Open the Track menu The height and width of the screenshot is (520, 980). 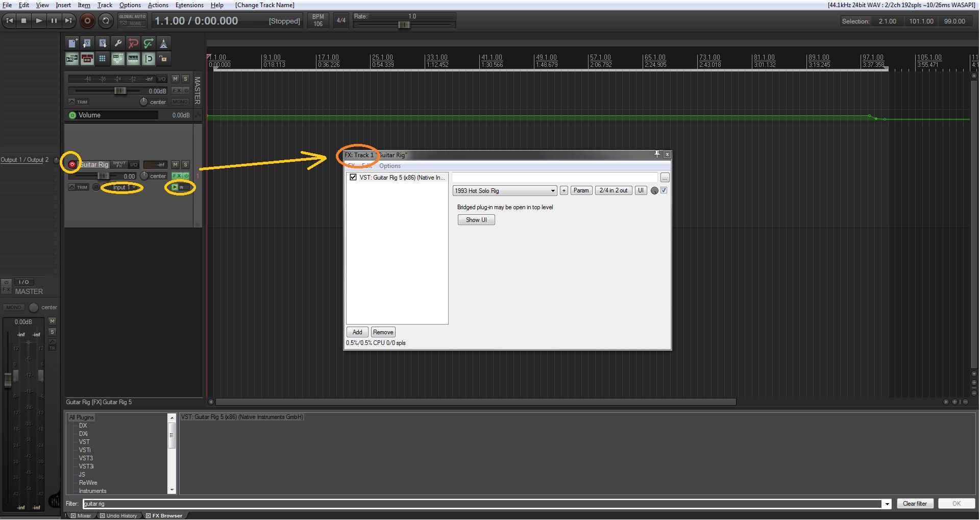point(105,5)
